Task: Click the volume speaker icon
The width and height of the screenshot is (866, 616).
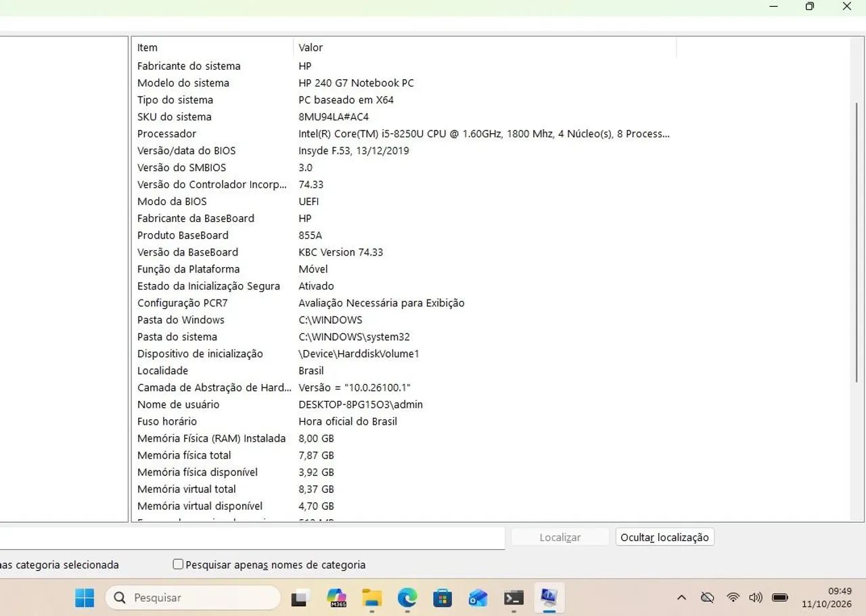Action: click(x=756, y=598)
